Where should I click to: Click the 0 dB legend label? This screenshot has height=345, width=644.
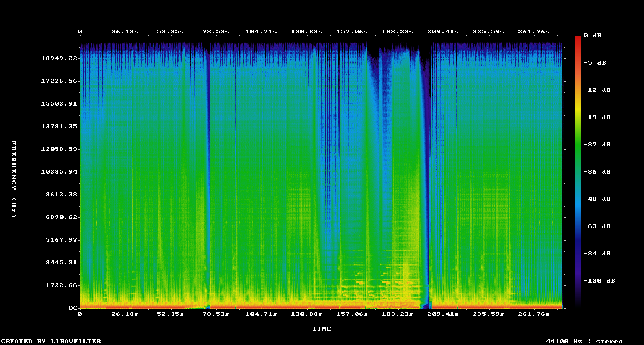[592, 36]
